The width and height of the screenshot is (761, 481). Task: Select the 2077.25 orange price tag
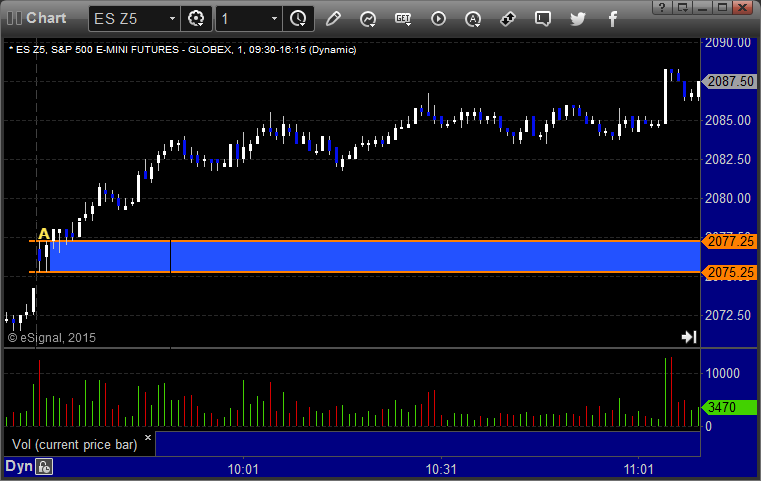click(729, 241)
